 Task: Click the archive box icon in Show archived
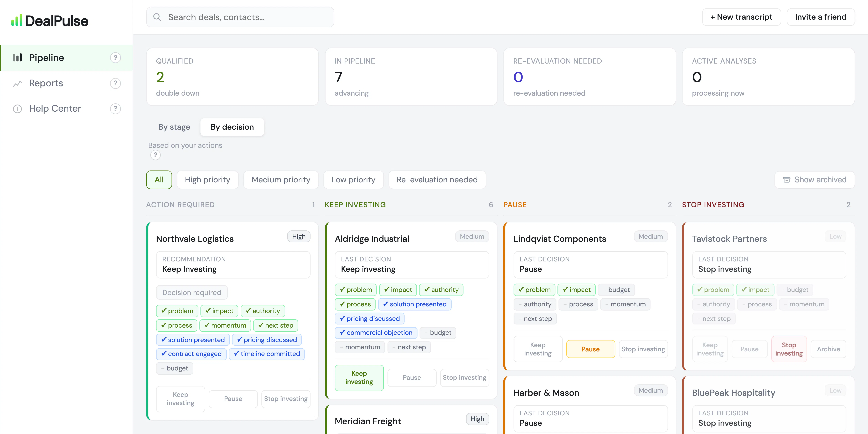coord(787,180)
